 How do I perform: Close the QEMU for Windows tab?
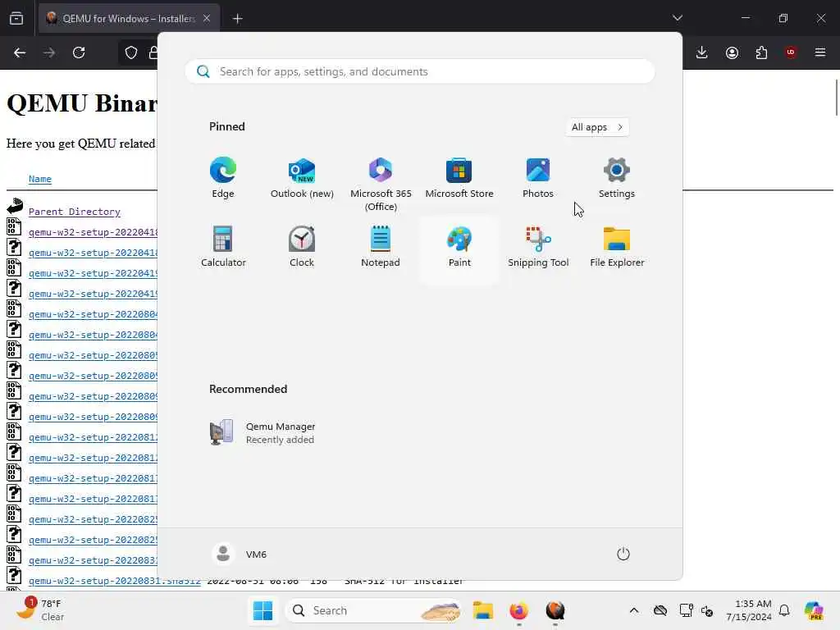[207, 19]
